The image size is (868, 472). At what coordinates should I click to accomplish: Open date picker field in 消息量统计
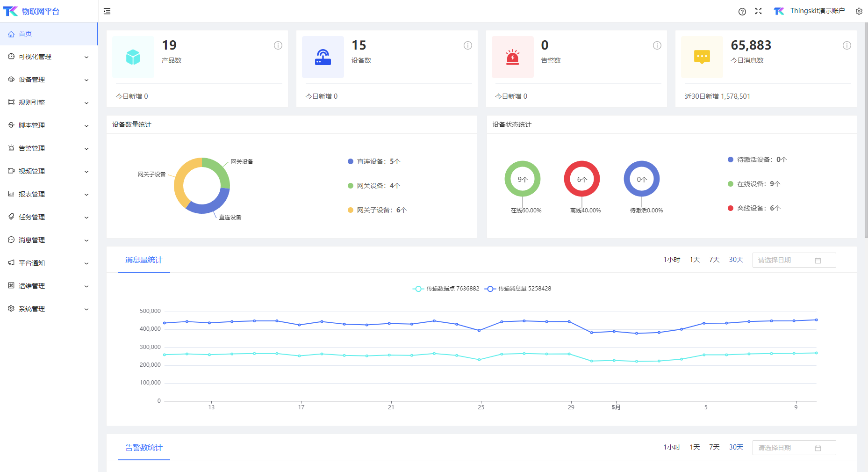[794, 260]
